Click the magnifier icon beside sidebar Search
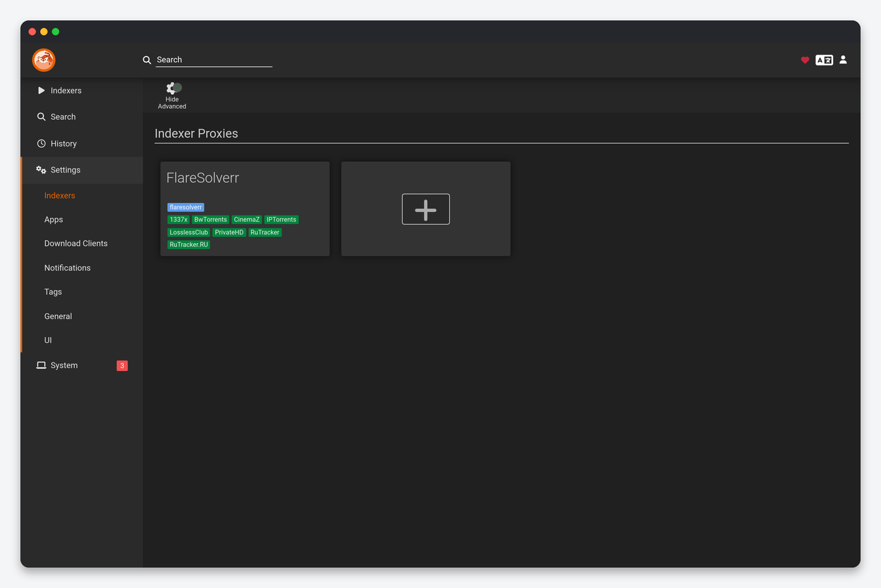 tap(41, 117)
